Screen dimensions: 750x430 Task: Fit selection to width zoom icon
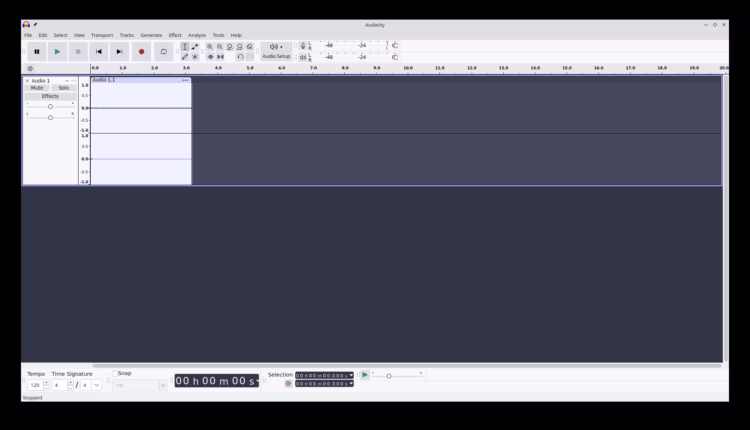click(x=230, y=47)
